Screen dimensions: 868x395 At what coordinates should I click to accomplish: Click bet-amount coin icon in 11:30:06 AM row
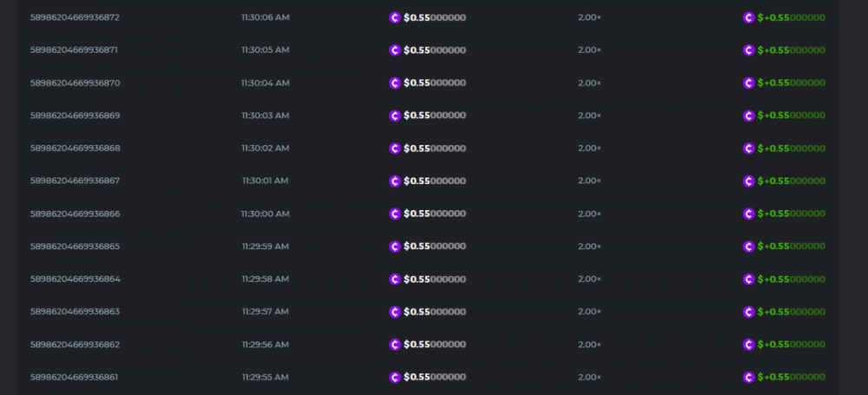tap(395, 17)
